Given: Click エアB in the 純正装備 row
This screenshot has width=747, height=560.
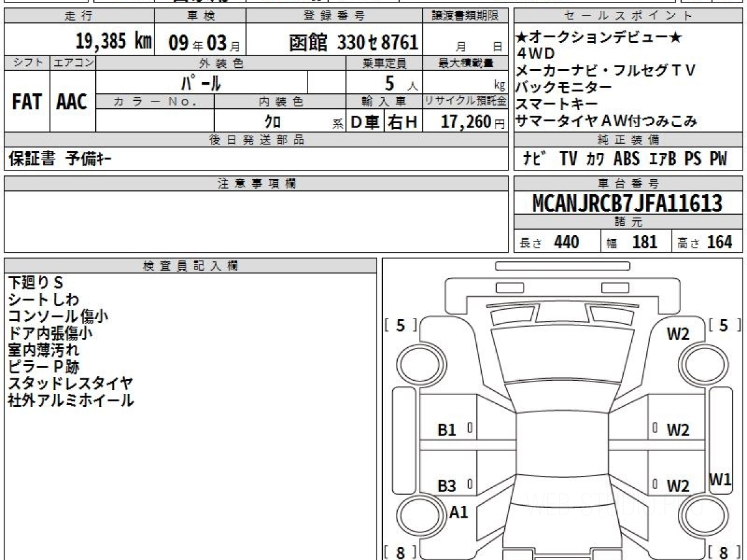Looking at the screenshot, I should point(662,159).
